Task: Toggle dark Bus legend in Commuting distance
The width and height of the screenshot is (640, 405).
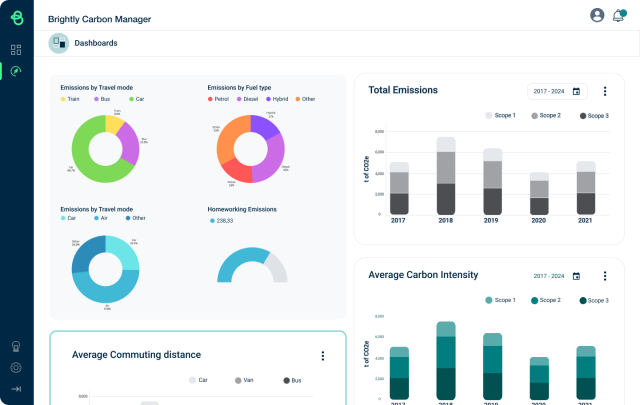Action: point(292,381)
